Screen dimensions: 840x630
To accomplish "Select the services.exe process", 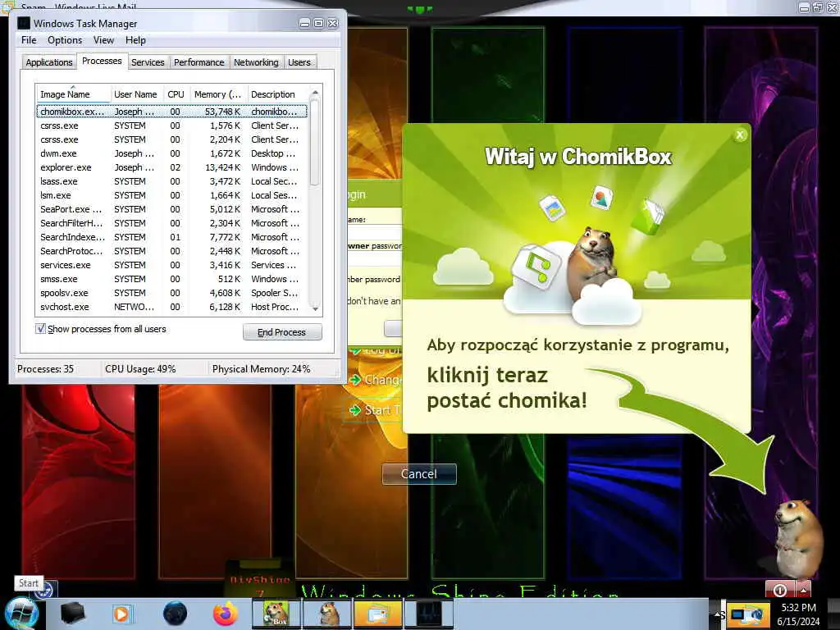I will pyautogui.click(x=172, y=265).
